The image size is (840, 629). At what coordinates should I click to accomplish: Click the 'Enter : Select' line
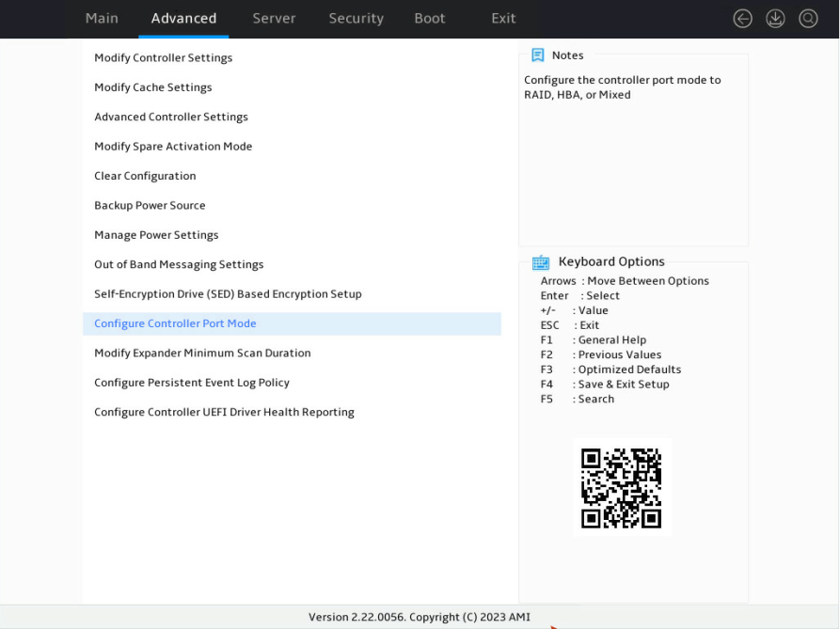pos(579,295)
